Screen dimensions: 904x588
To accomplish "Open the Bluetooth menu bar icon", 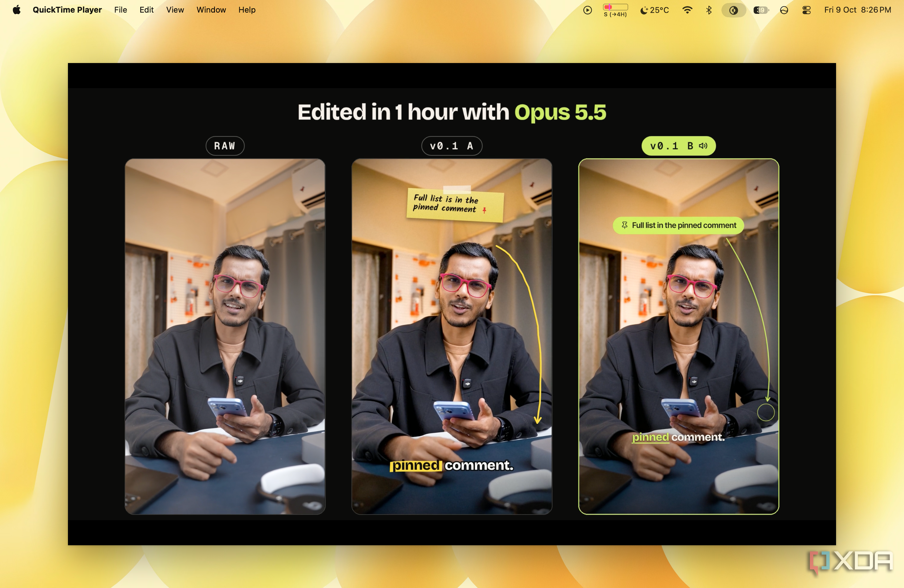I will [x=709, y=10].
